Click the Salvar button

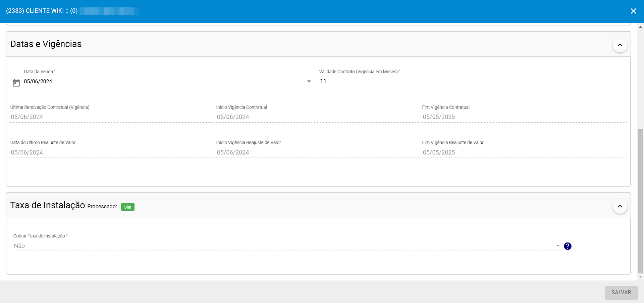coord(621,293)
